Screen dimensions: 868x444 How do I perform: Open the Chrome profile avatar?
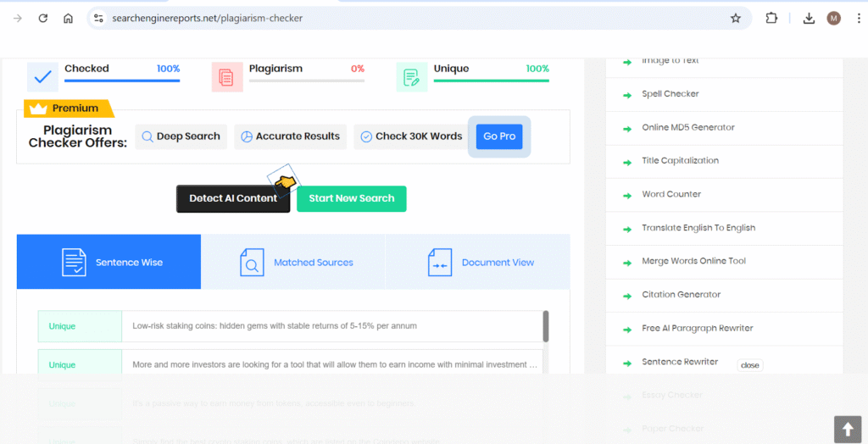[834, 18]
